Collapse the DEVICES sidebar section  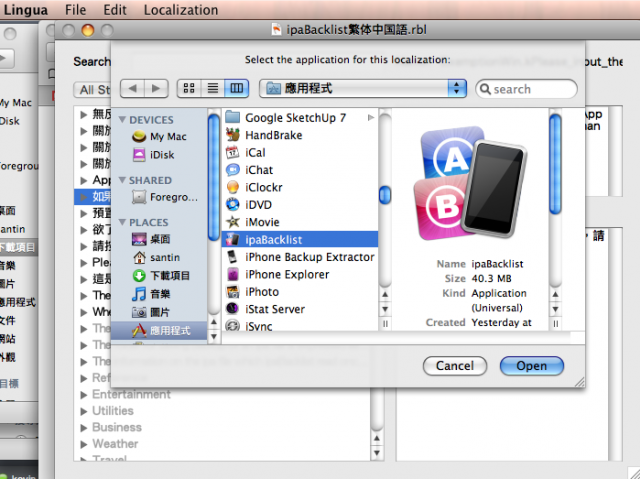point(122,120)
